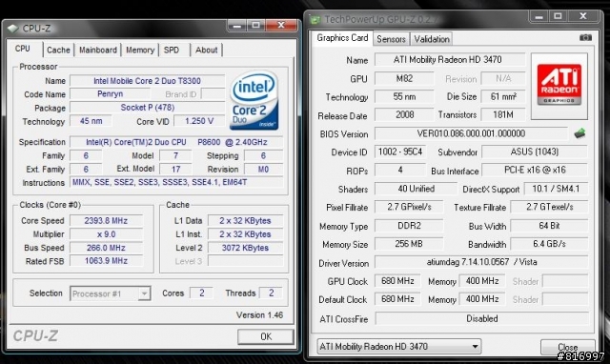Switch to the CPU tab in CPU-Z
This screenshot has height=364, width=610.
pos(23,49)
